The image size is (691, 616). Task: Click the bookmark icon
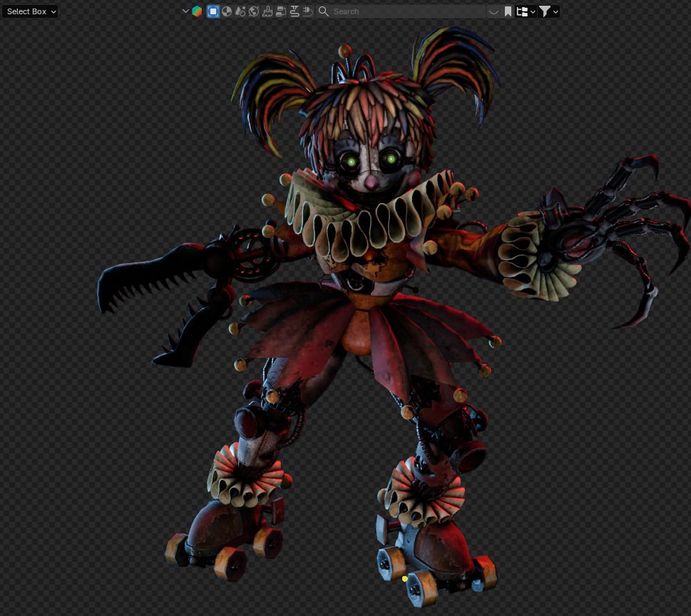(x=508, y=11)
